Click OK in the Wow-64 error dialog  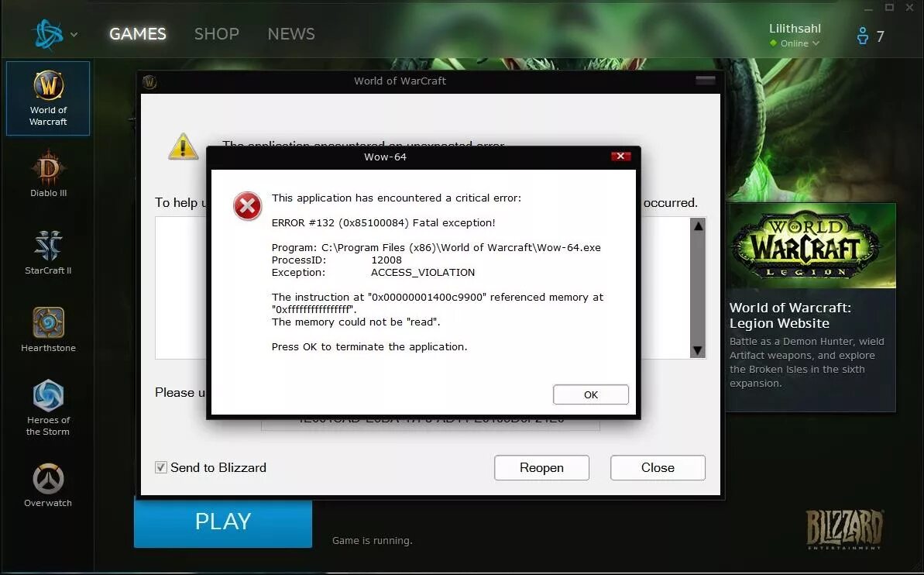590,394
